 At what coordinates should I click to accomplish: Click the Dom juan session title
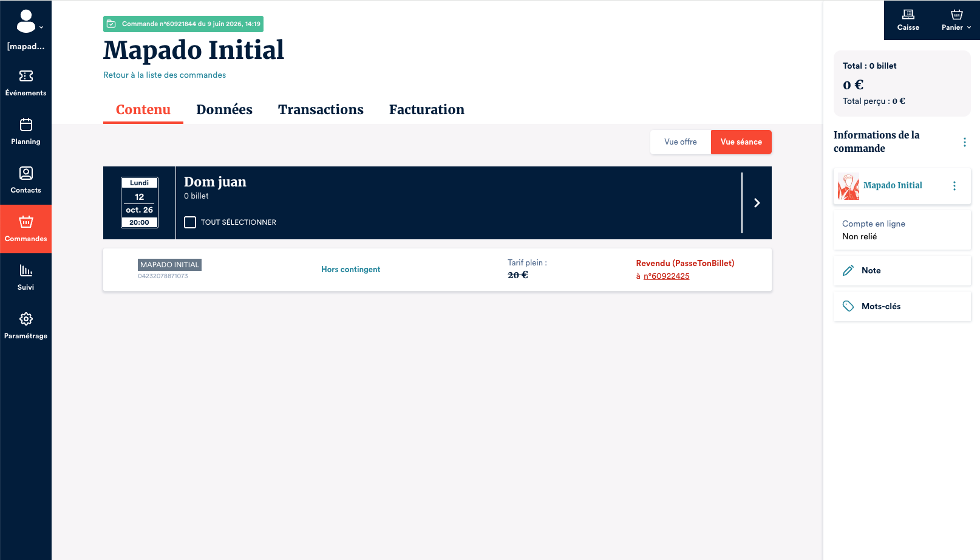click(215, 182)
